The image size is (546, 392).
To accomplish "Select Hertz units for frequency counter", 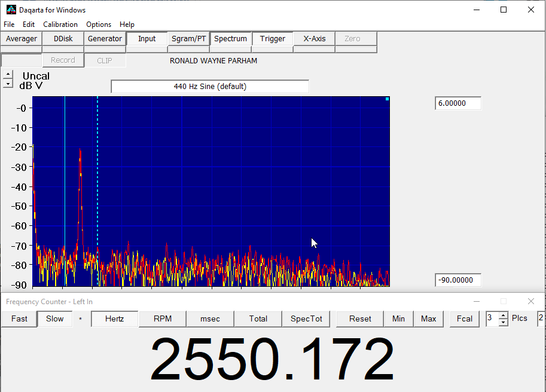I will (114, 318).
